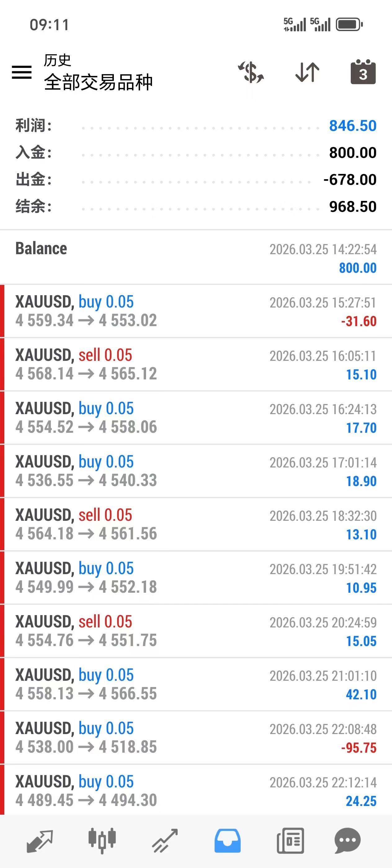Open the News tab
Image resolution: width=392 pixels, height=868 pixels.
(x=290, y=840)
